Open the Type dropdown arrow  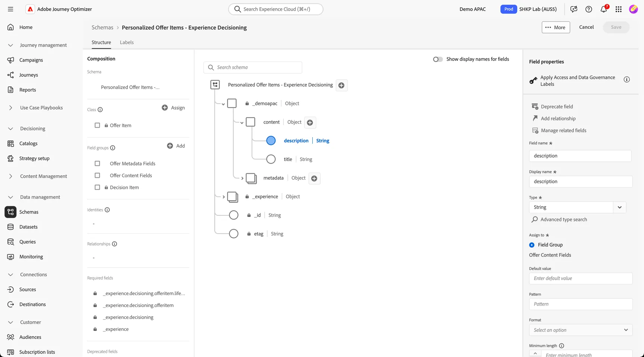[x=620, y=207]
